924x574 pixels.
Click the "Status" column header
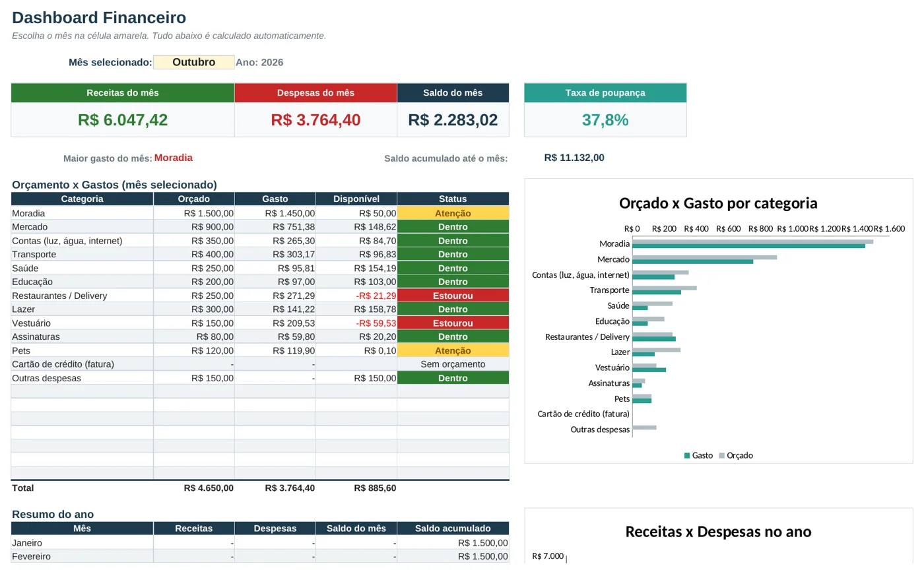click(453, 199)
